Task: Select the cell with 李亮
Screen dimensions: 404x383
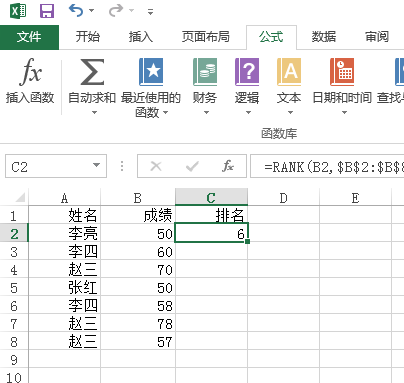Action: 65,233
